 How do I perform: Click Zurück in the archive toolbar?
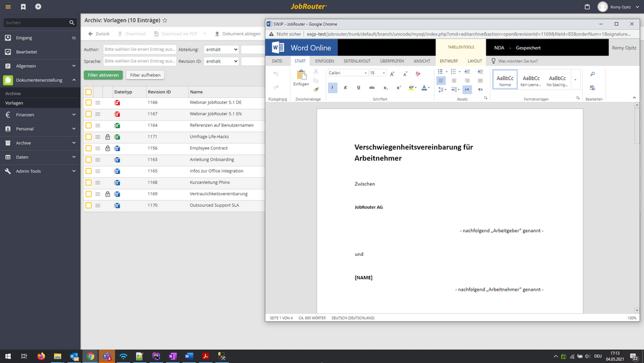(99, 34)
